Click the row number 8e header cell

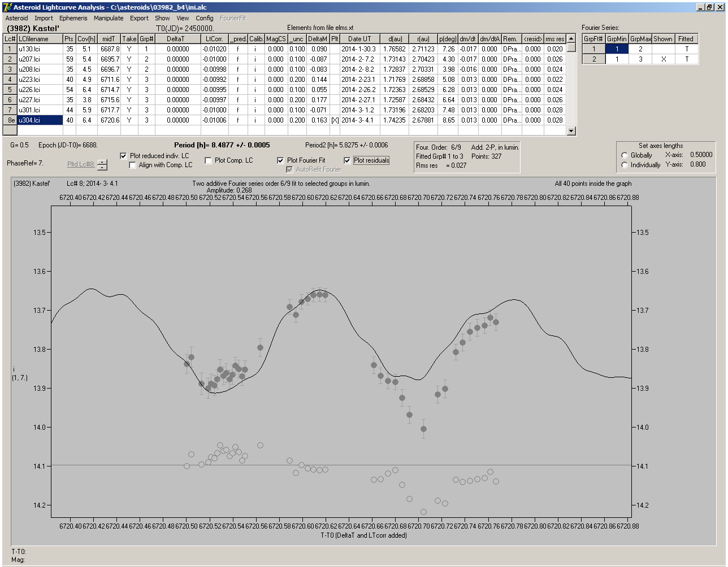pyautogui.click(x=10, y=120)
